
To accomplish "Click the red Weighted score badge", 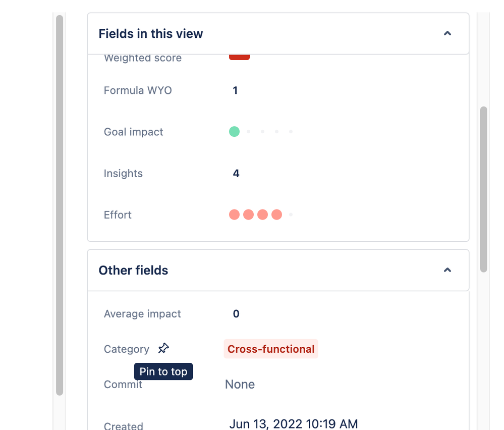I will tap(239, 57).
